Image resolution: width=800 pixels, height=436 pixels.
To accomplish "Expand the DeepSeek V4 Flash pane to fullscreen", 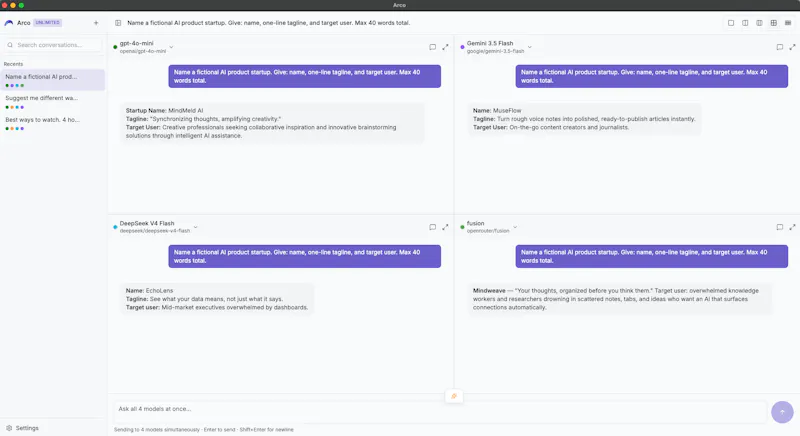I will tap(445, 227).
